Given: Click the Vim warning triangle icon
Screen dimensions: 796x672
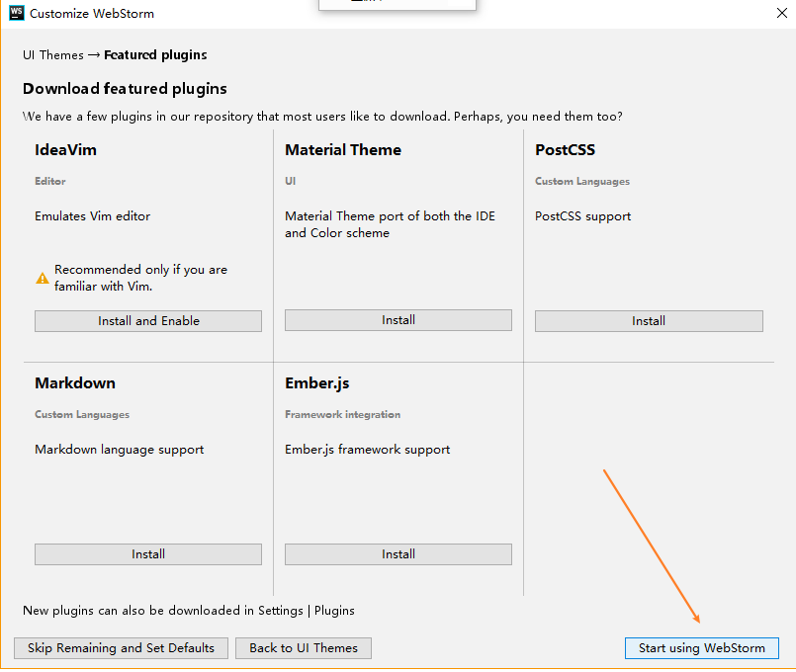Looking at the screenshot, I should pos(43,279).
